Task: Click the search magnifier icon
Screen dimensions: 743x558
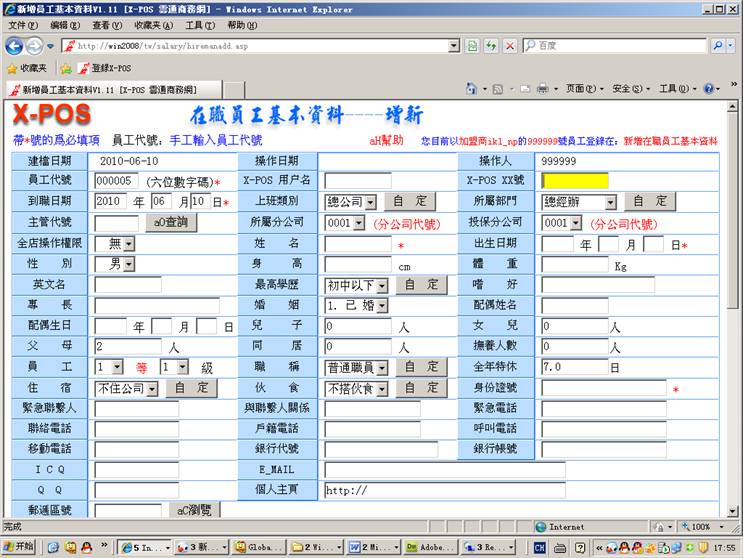Action: [718, 46]
